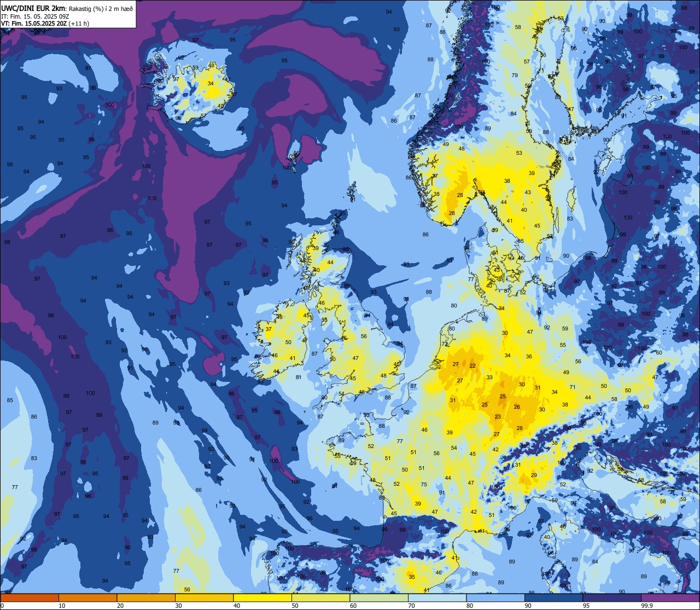This screenshot has width=700, height=610.
Task: Click the 20–30% legend color segment
Action: coord(146,597)
